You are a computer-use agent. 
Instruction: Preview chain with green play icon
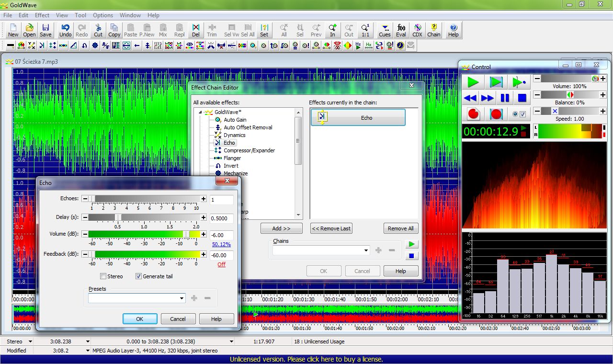[x=411, y=244]
